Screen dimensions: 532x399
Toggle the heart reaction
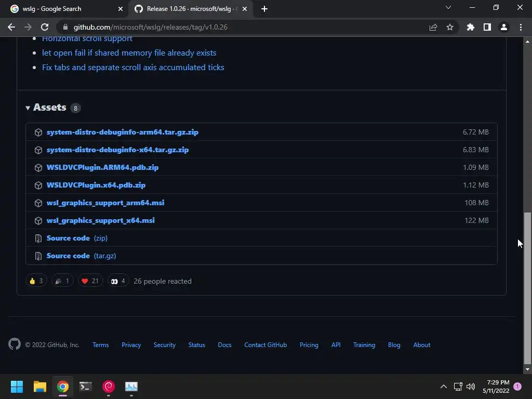(x=90, y=281)
